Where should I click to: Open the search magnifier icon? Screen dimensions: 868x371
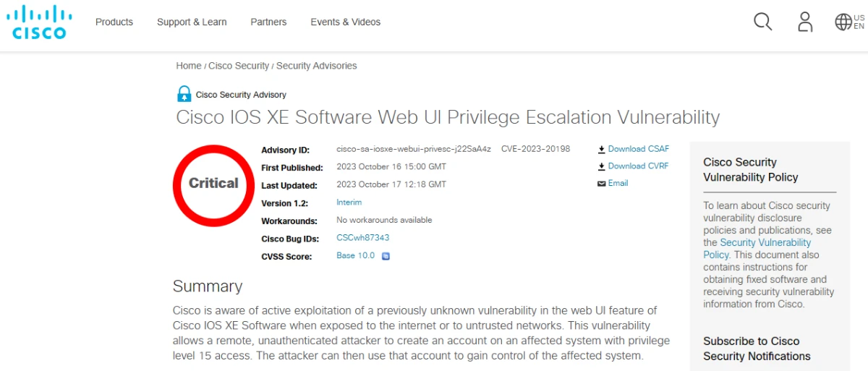(x=762, y=22)
